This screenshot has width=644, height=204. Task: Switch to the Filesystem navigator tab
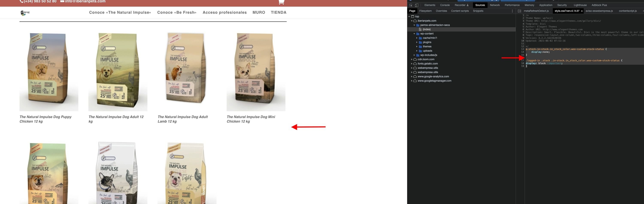point(426,11)
